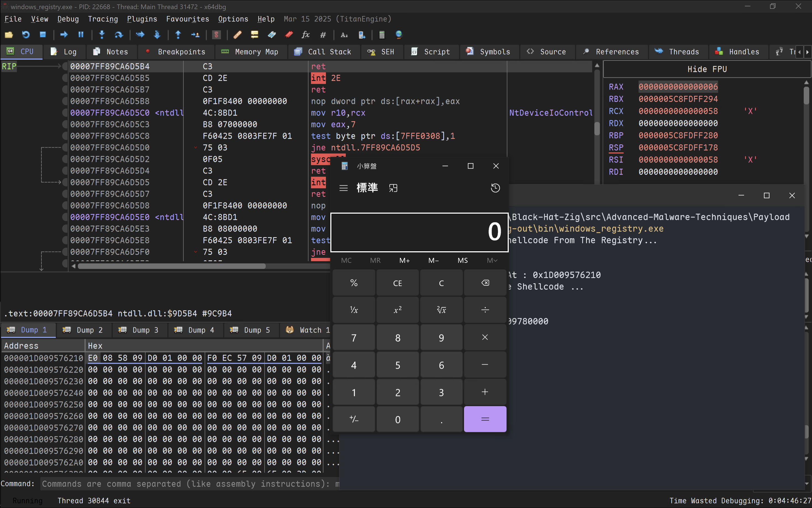Image resolution: width=812 pixels, height=508 pixels.
Task: Toggle breakpoint dot at 00007FF89CA6D5D4
Action: click(65, 171)
